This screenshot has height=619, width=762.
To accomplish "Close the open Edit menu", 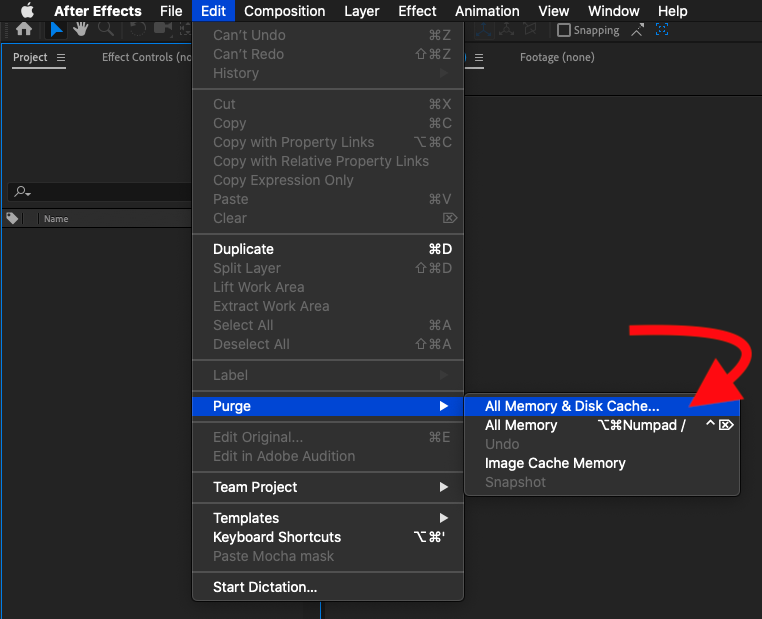I will (213, 11).
